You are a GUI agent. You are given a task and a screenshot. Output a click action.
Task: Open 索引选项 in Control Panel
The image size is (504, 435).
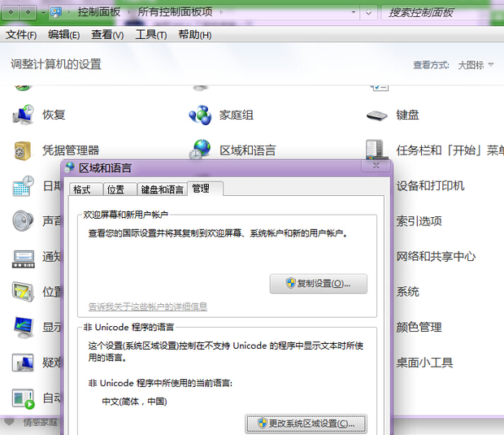tap(419, 221)
